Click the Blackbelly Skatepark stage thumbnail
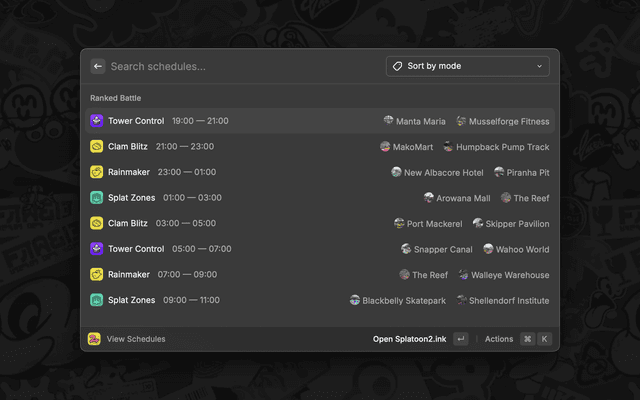This screenshot has width=640, height=400. click(x=354, y=300)
